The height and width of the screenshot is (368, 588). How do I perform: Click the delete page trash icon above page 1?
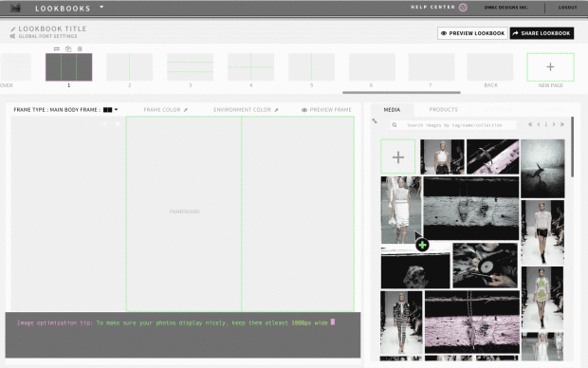coord(80,48)
